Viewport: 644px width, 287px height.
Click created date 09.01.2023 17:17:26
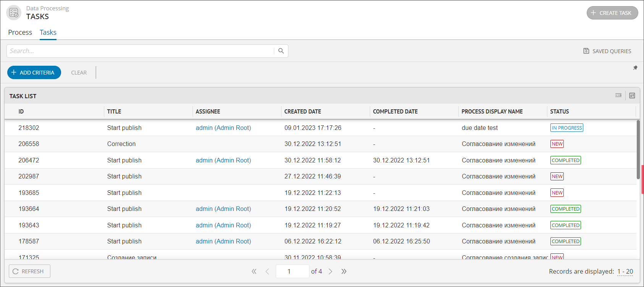313,128
